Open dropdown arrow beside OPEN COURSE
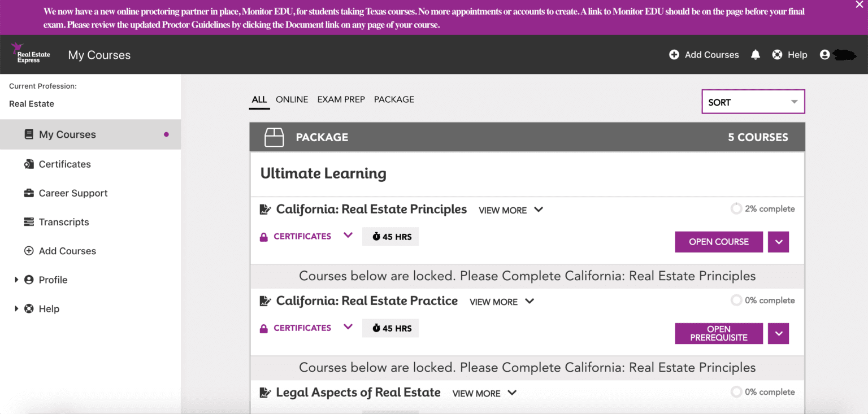This screenshot has height=414, width=868. [x=778, y=242]
